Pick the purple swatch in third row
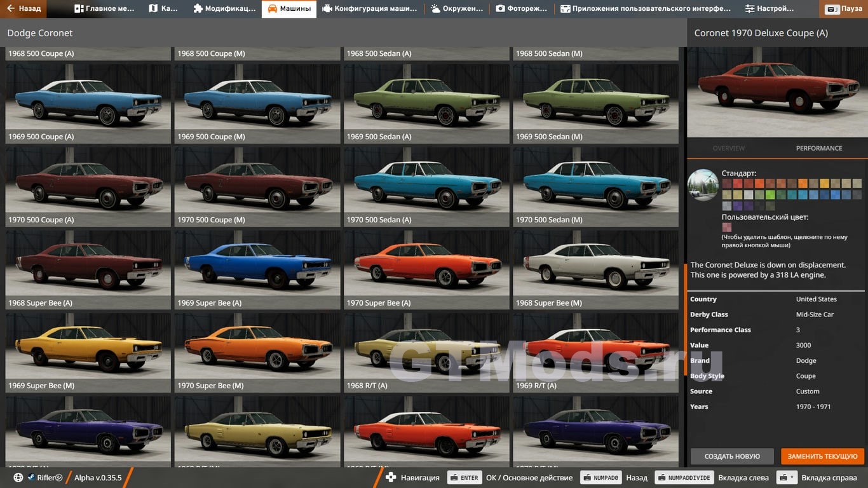868x488 pixels. tap(738, 206)
